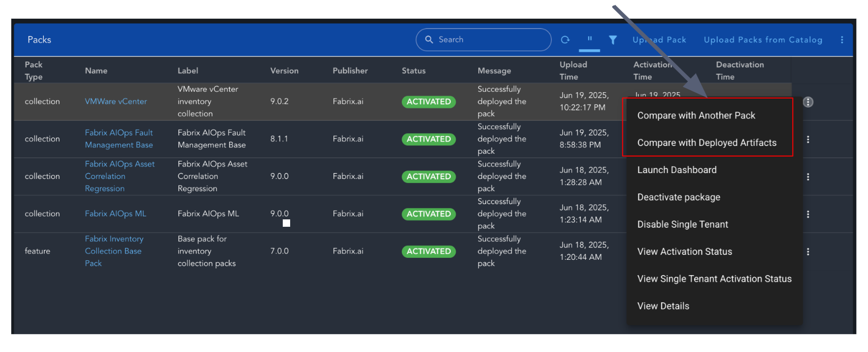Select Compare with Another Pack

click(696, 115)
